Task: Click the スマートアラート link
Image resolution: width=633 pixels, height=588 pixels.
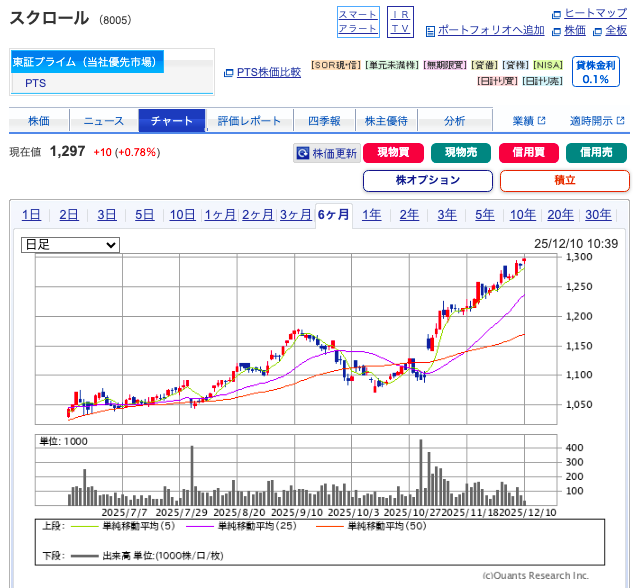Action: [x=357, y=21]
